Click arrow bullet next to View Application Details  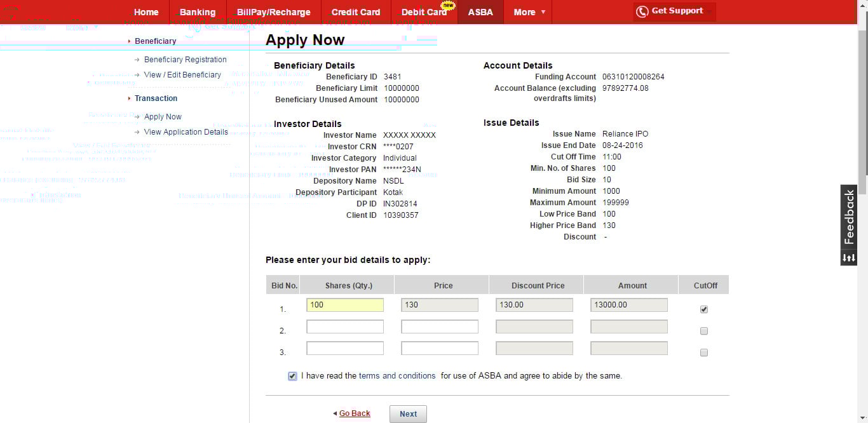point(137,132)
